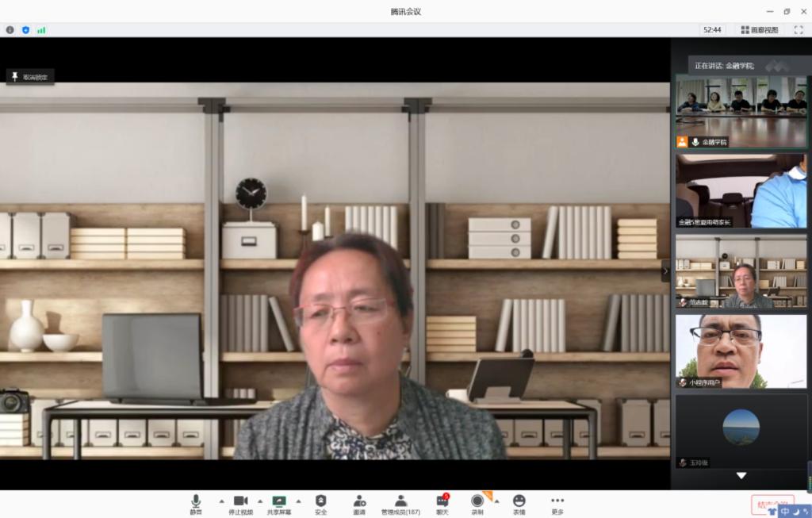This screenshot has width=812, height=518.
Task: Mute the microphone in the toolbar
Action: click(196, 503)
